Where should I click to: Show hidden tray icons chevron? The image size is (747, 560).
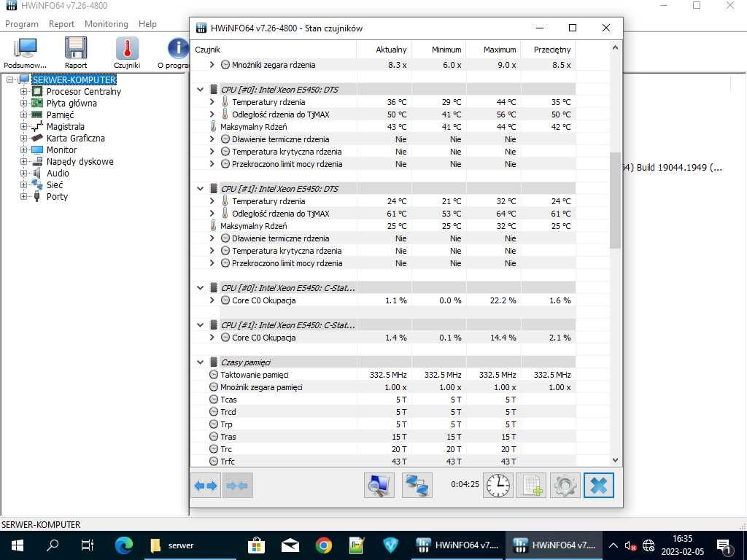pyautogui.click(x=613, y=545)
